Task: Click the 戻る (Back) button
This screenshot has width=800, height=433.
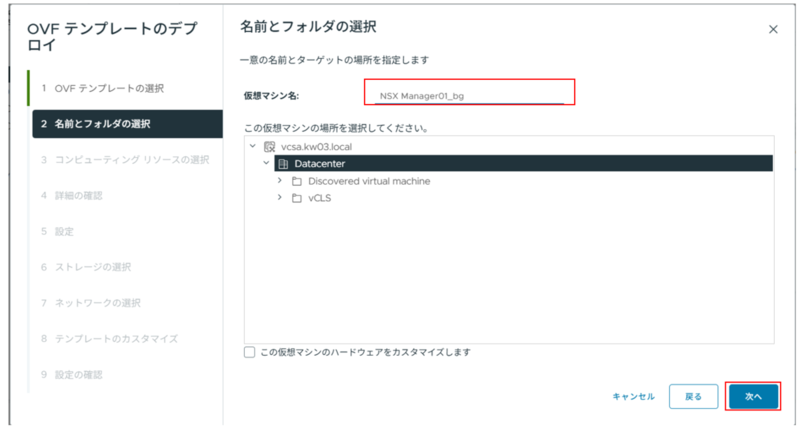Action: coord(693,396)
